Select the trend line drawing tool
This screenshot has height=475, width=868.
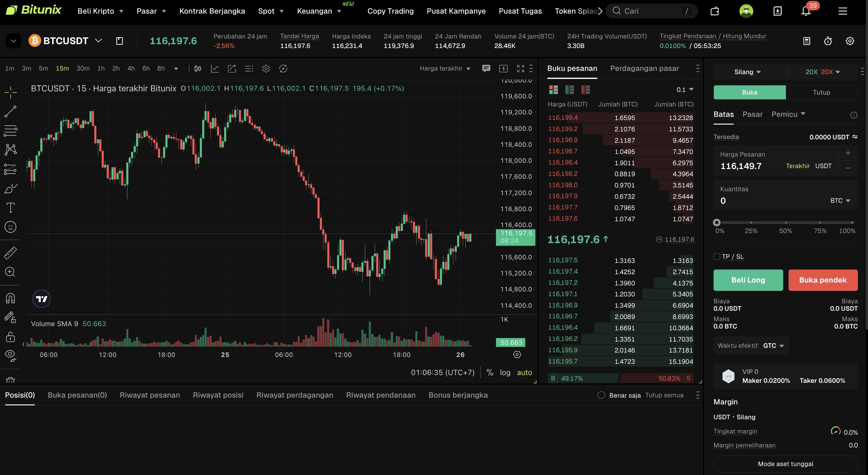point(10,111)
